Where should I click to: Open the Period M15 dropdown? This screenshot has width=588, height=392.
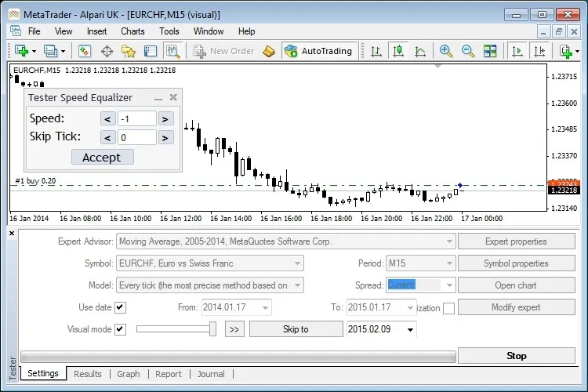pos(448,263)
